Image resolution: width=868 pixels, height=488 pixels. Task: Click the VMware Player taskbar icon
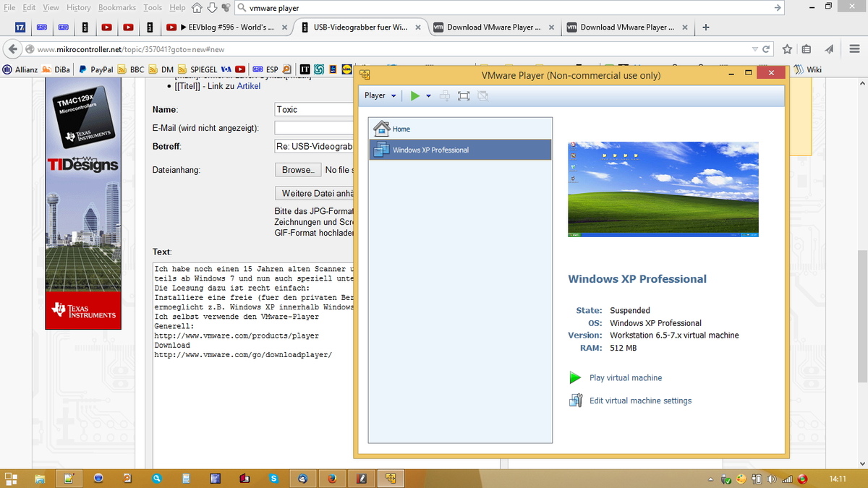[x=391, y=479]
